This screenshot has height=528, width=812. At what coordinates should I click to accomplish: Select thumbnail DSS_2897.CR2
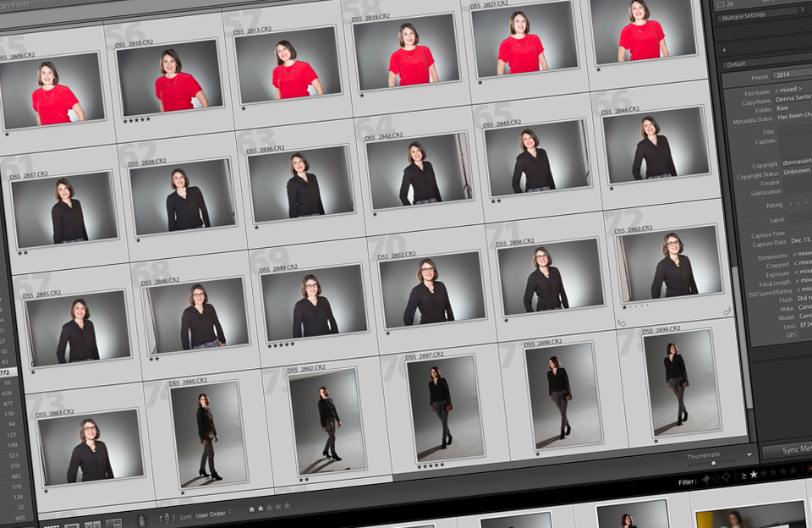click(x=445, y=409)
